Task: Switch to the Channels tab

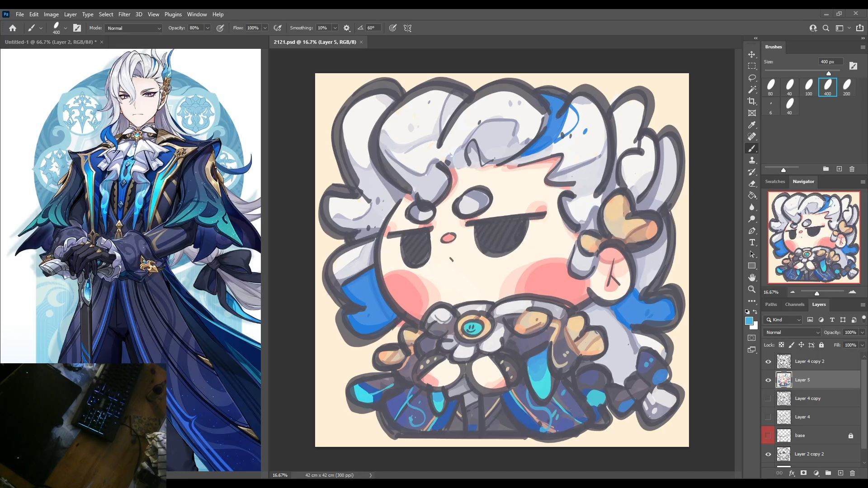Action: (x=794, y=305)
